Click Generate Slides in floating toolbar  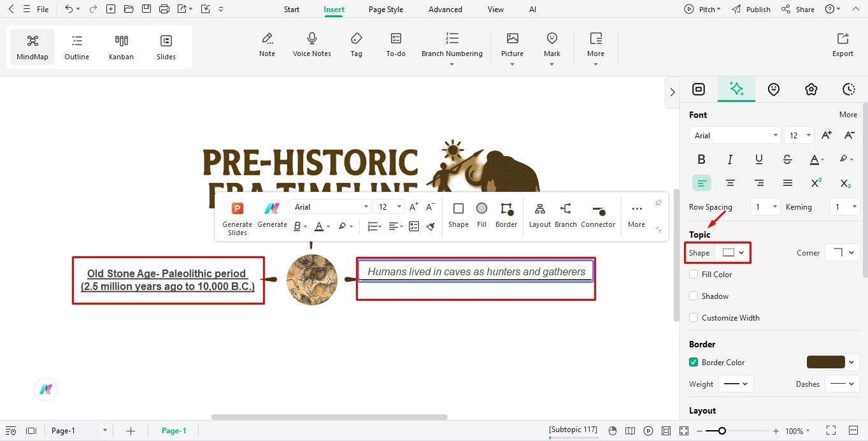point(237,217)
